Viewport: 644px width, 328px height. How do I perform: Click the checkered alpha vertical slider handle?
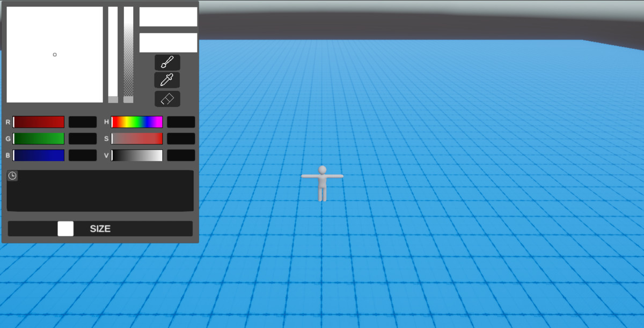(x=128, y=99)
